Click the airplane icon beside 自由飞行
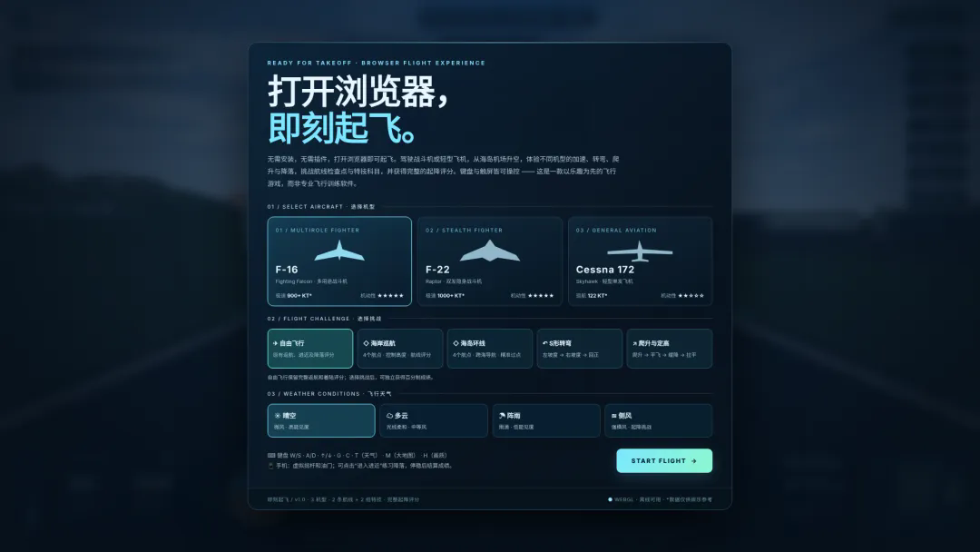Screen dimensions: 980x552 pyautogui.click(x=275, y=343)
